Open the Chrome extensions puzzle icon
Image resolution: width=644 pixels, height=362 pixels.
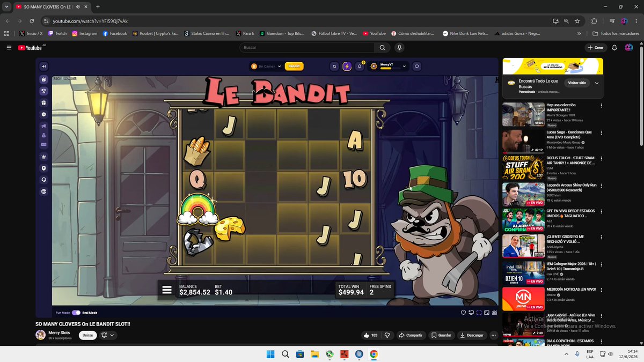point(594,21)
